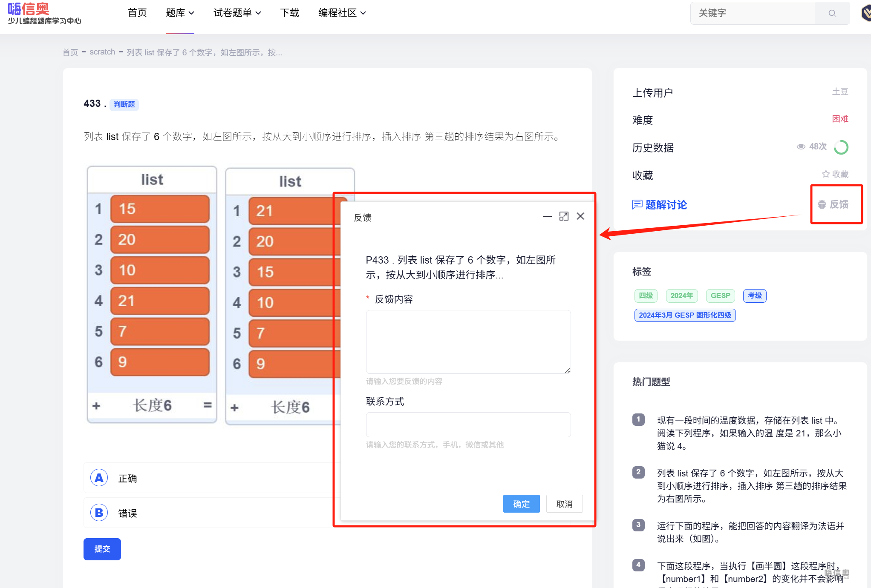Open hot question 1 about 温度数据
871x588 pixels.
click(749, 433)
